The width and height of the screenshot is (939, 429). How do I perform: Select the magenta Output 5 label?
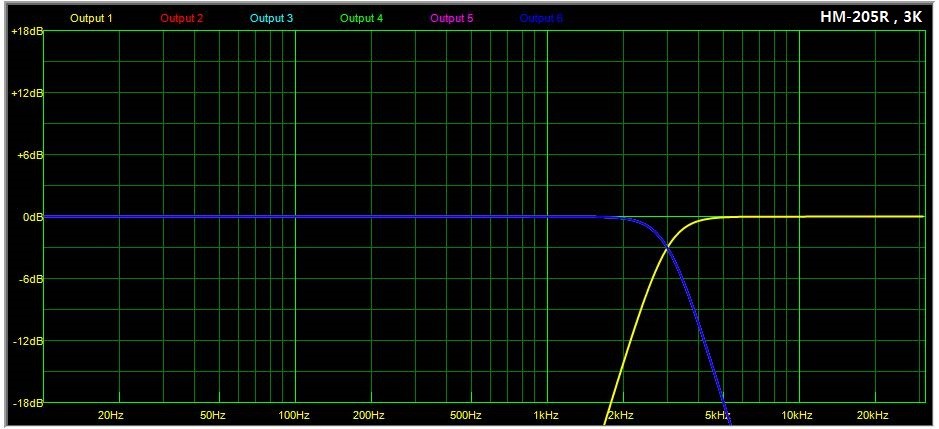451,18
